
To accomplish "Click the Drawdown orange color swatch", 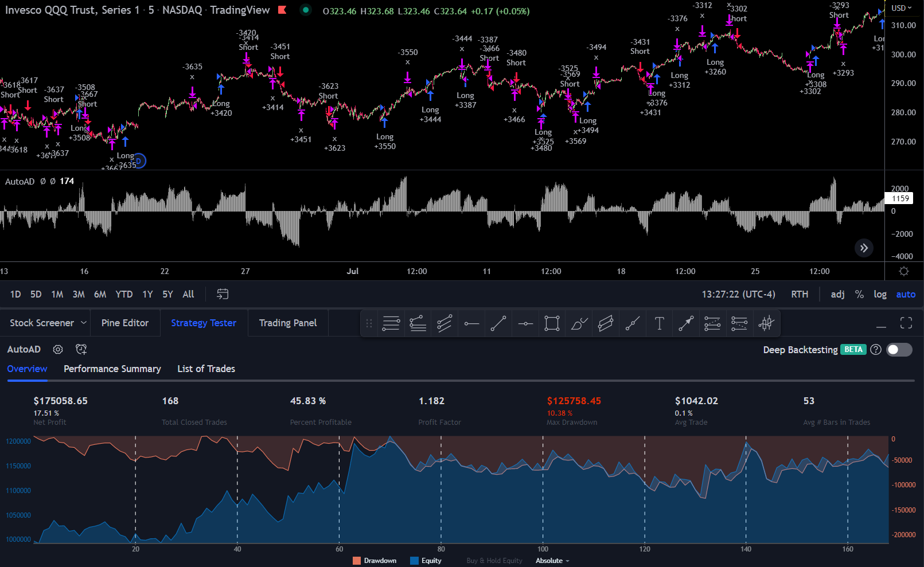I will point(357,561).
